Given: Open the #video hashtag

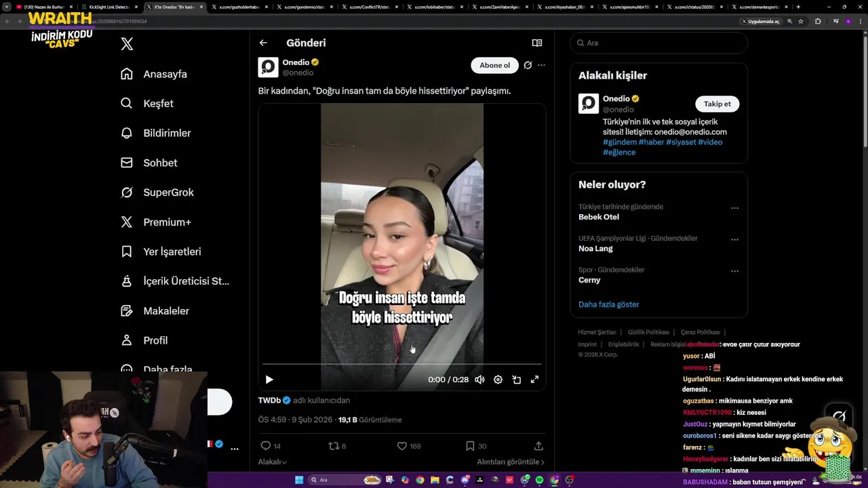Looking at the screenshot, I should (x=710, y=142).
